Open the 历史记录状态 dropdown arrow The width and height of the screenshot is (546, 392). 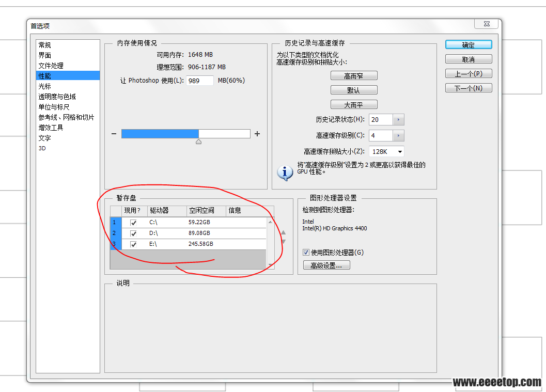point(398,120)
